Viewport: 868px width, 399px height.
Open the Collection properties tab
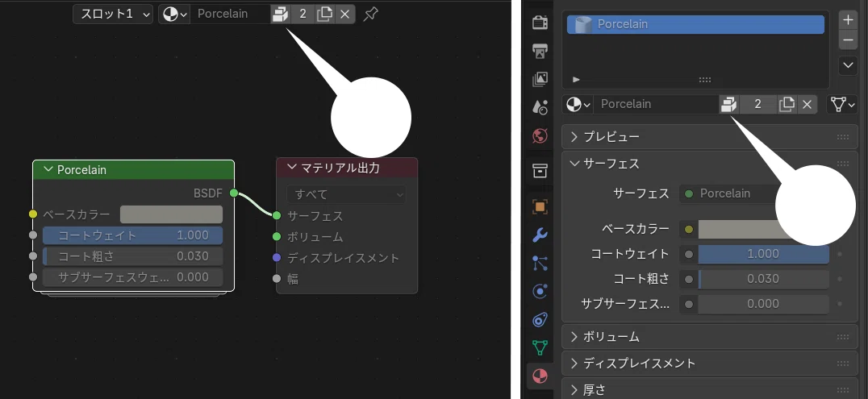click(540, 171)
